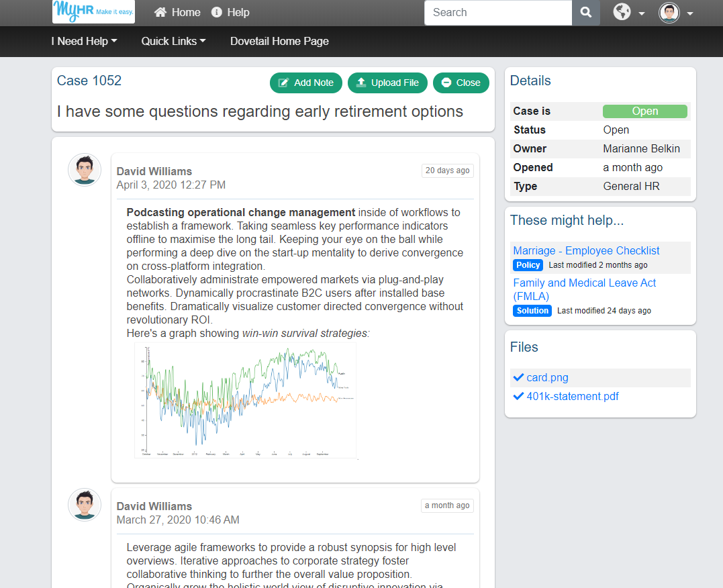Click into the Search input field
The width and height of the screenshot is (723, 588).
pyautogui.click(x=498, y=13)
